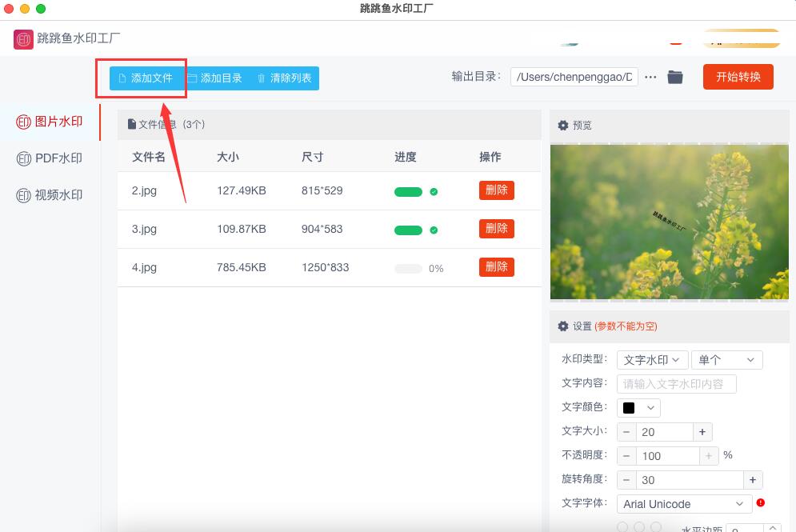796x532 pixels.
Task: Click the 尺寸 column header
Action: (312, 157)
